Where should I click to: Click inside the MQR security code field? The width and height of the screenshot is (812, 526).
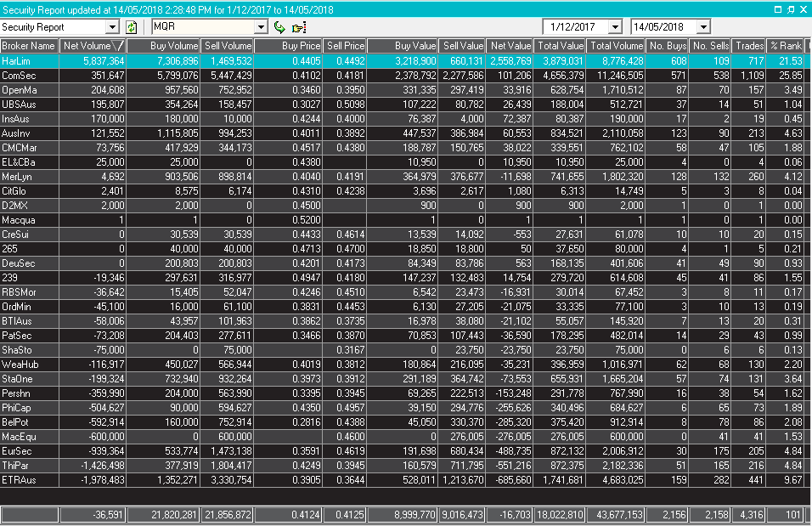[x=204, y=27]
